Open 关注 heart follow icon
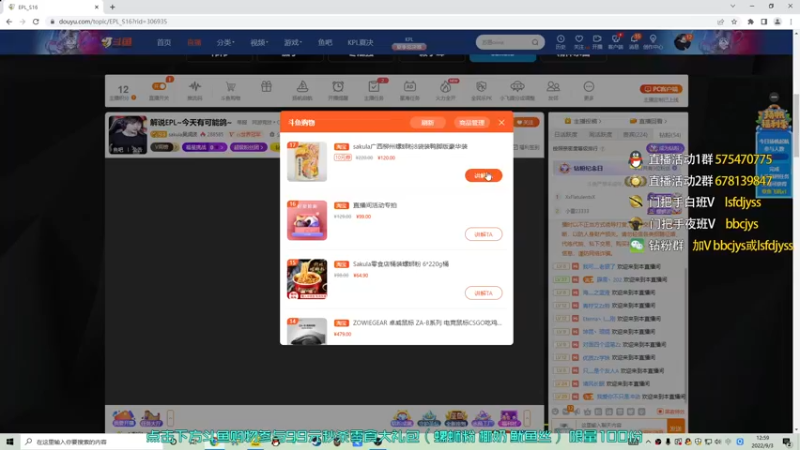This screenshot has height=450, width=800. 579,42
